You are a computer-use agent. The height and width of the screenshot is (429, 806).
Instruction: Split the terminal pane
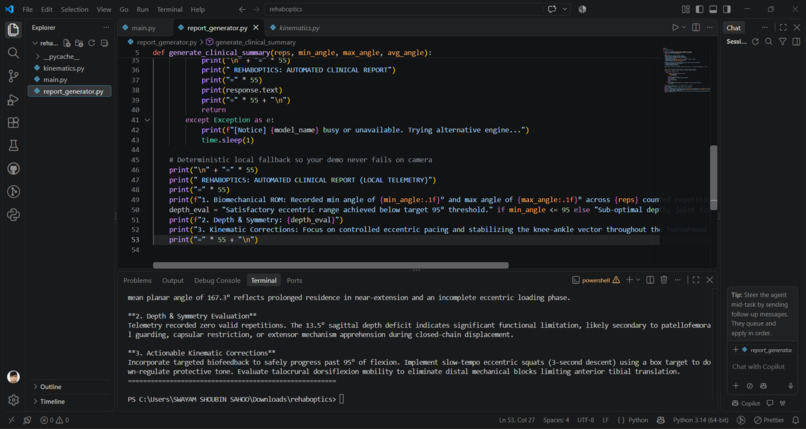(650, 280)
